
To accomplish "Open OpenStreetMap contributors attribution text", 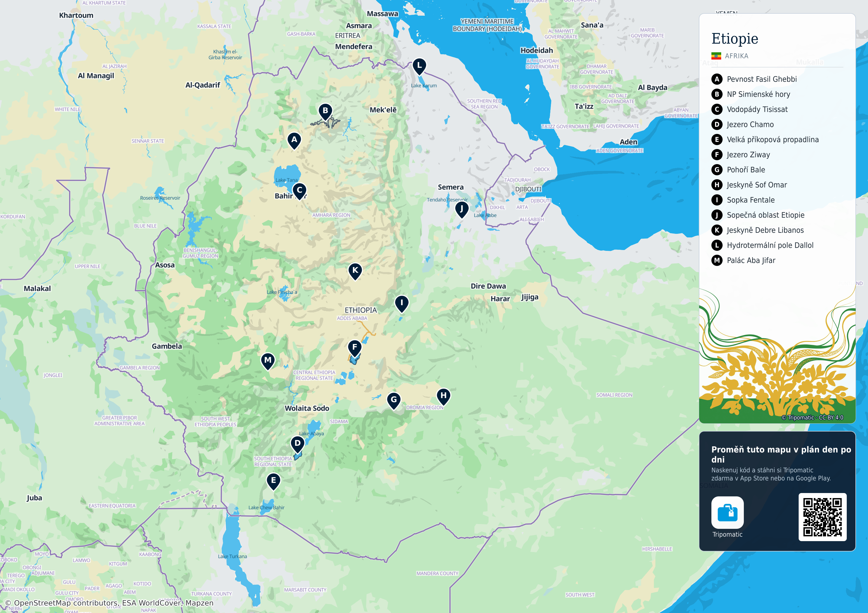I will click(109, 603).
